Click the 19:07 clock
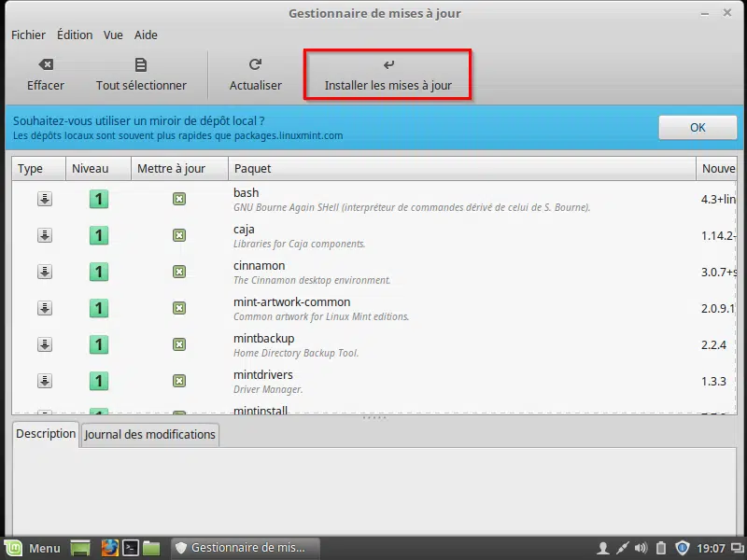Screen dimensions: 747x560 711,549
